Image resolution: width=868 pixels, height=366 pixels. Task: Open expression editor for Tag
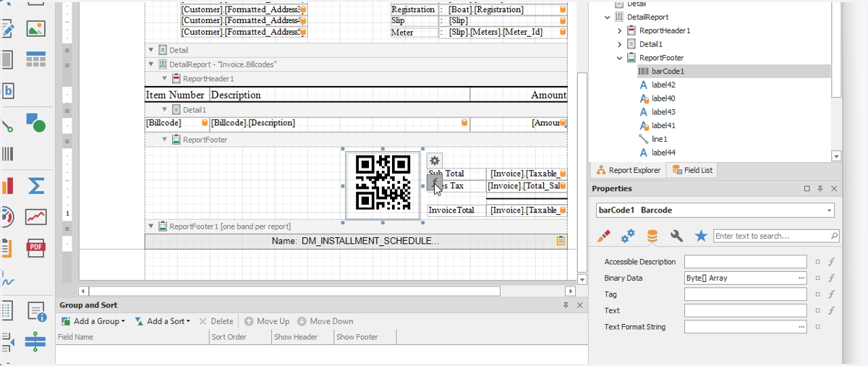(832, 294)
